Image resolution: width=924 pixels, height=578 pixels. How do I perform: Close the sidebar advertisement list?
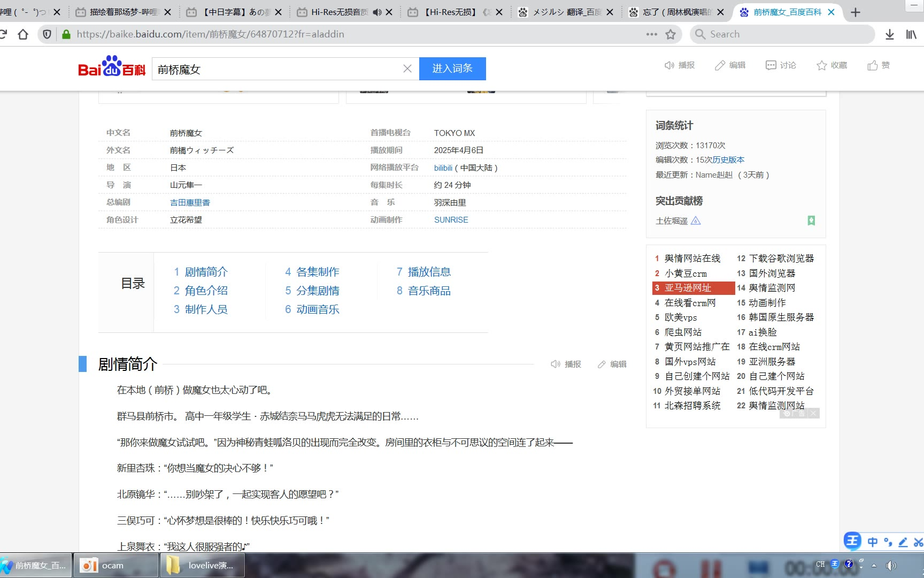coord(813,413)
